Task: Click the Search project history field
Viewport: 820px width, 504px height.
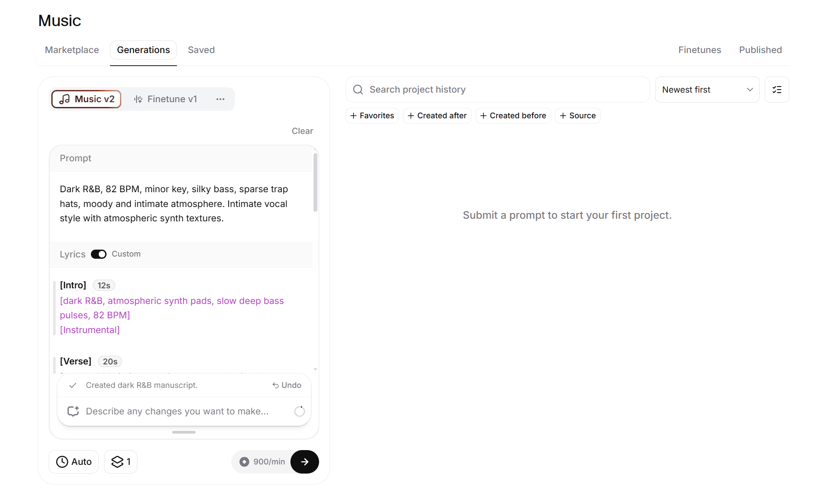Action: (497, 90)
